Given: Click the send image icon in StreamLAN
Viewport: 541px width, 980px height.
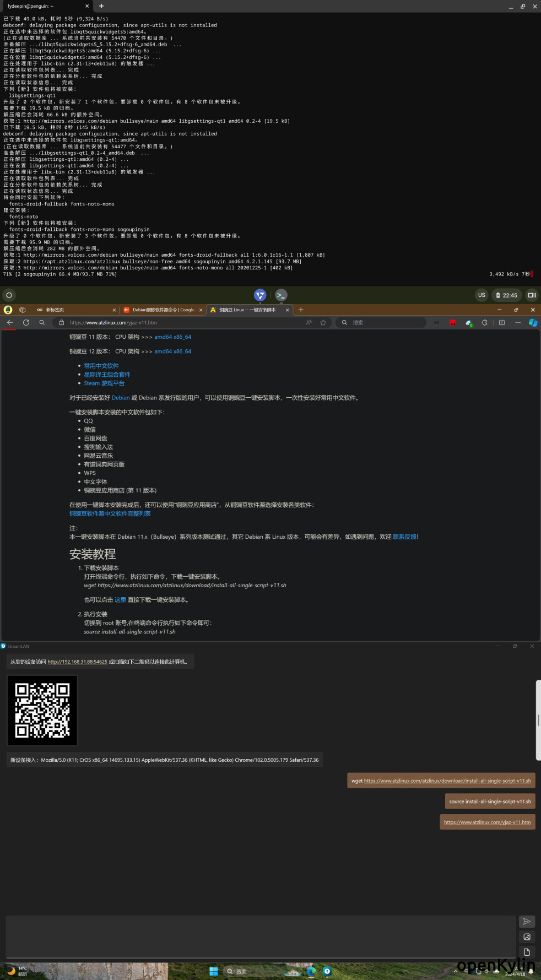Looking at the screenshot, I should (527, 937).
